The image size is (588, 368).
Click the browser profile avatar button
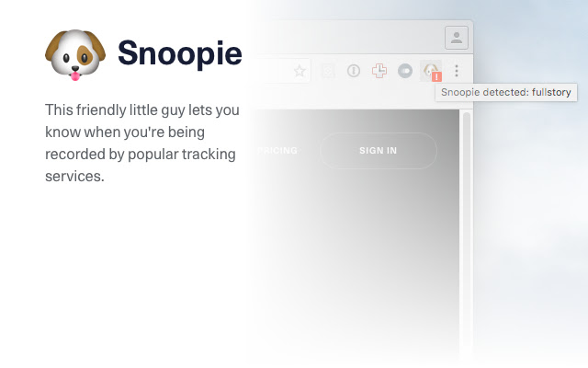pos(457,38)
